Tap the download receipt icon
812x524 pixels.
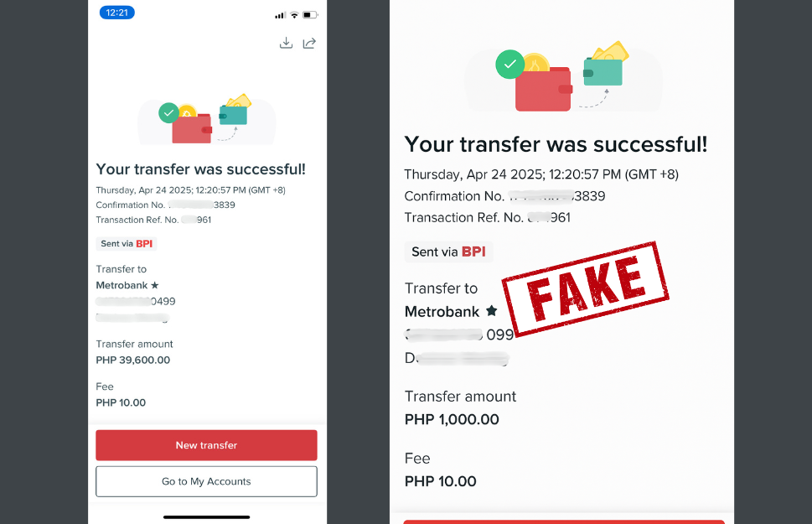pos(286,43)
